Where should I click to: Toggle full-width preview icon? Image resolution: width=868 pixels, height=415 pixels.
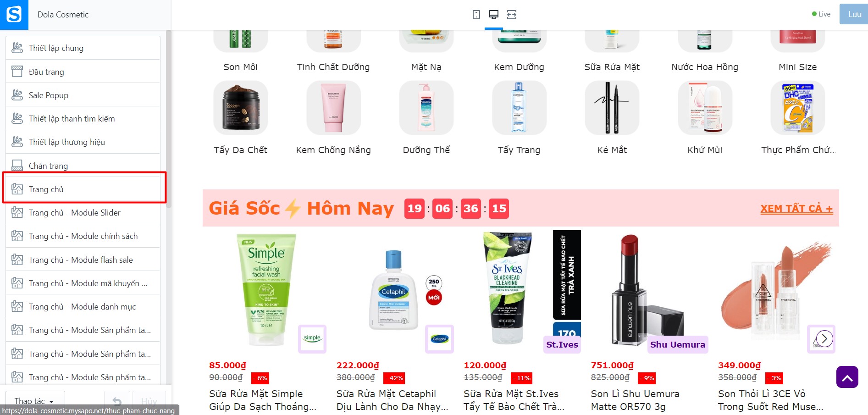512,15
